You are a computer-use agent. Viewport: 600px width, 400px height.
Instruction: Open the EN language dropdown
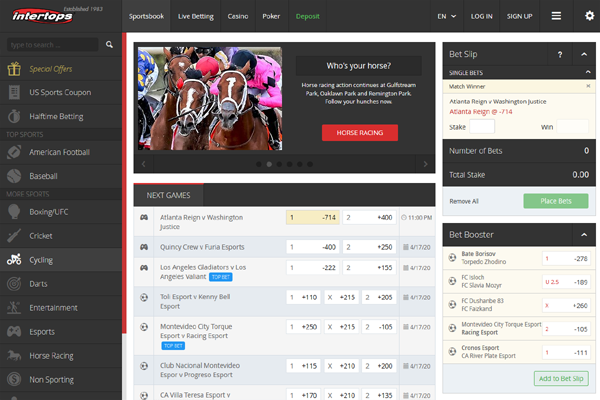coord(447,16)
